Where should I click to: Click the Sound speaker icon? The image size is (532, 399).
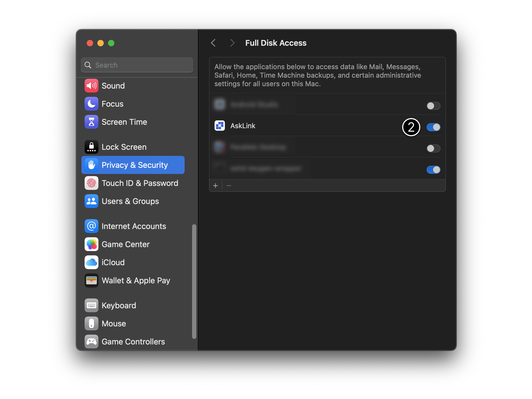91,86
